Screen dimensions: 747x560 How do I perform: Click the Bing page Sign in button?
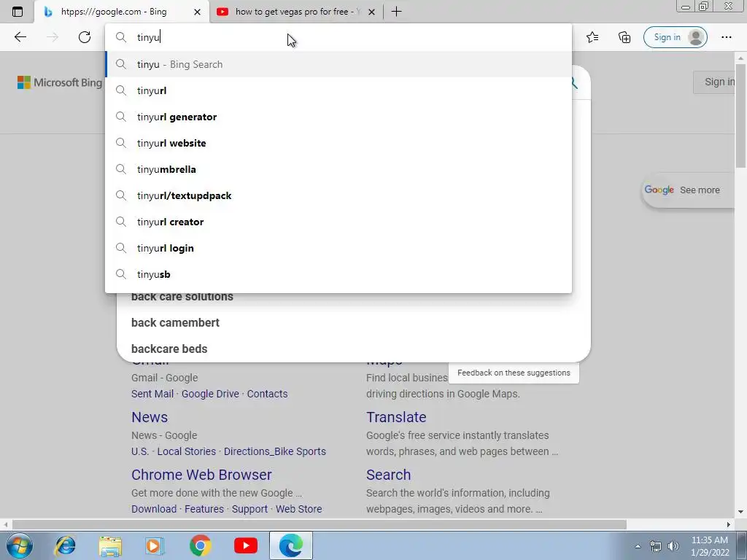tap(713, 82)
